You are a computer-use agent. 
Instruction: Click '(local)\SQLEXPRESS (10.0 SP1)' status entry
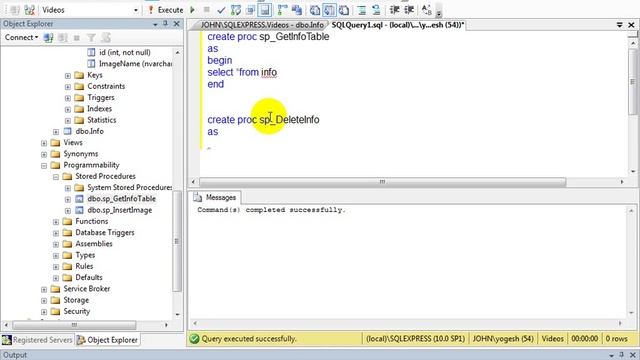(415, 339)
